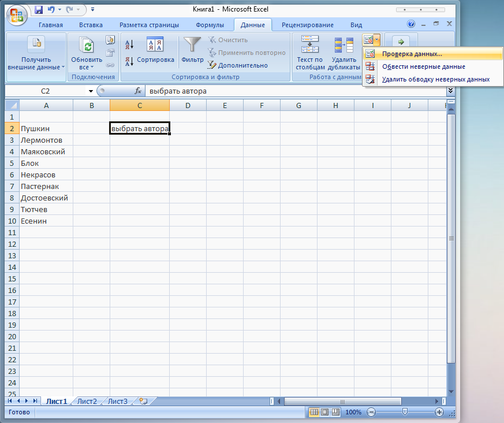Viewport: 504px width, 423px height.
Task: Open the Формулы ribbon tab
Action: coord(210,25)
